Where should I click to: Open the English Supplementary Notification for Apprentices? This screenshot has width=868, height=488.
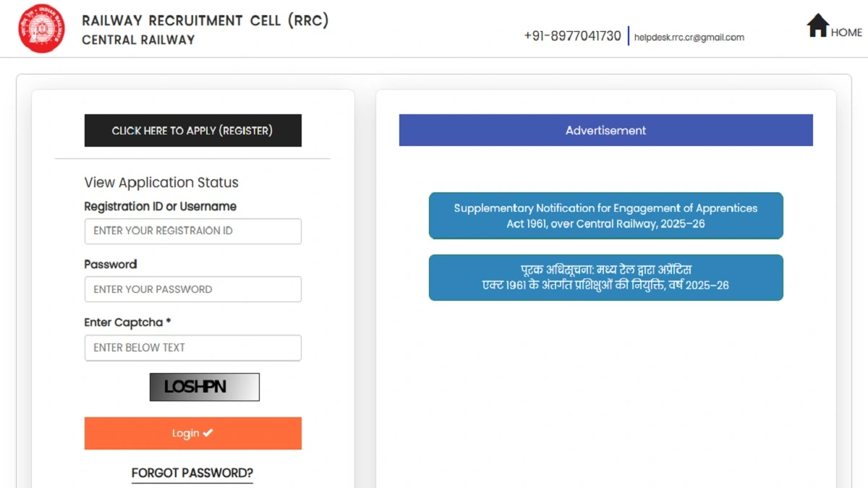(x=605, y=215)
